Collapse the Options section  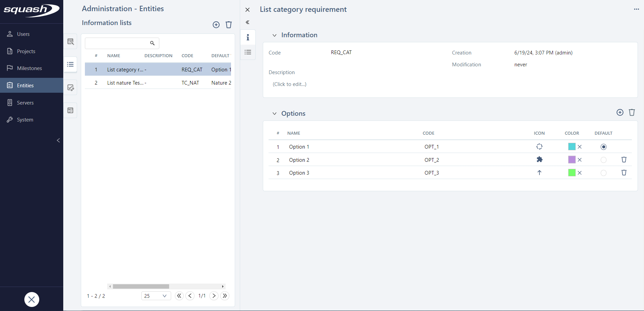274,114
